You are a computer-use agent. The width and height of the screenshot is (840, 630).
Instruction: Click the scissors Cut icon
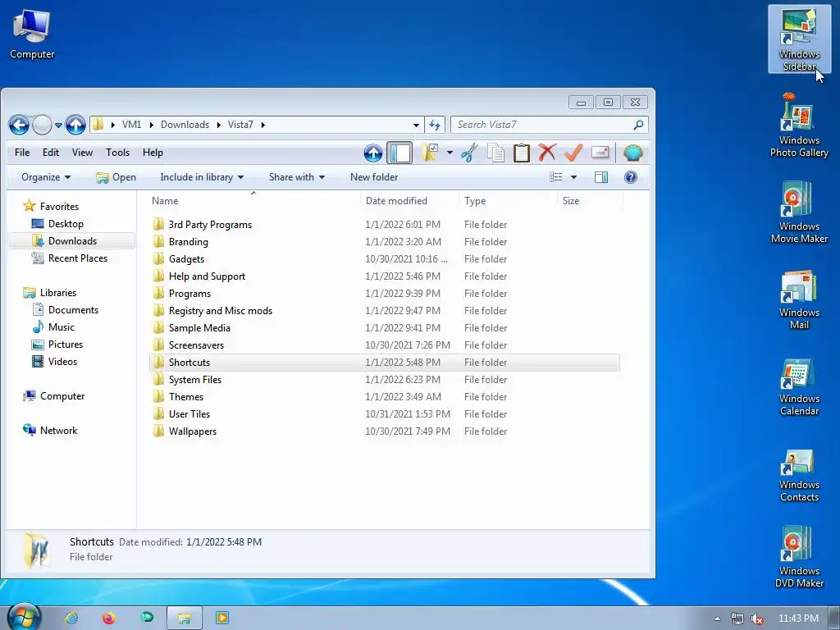(x=469, y=153)
